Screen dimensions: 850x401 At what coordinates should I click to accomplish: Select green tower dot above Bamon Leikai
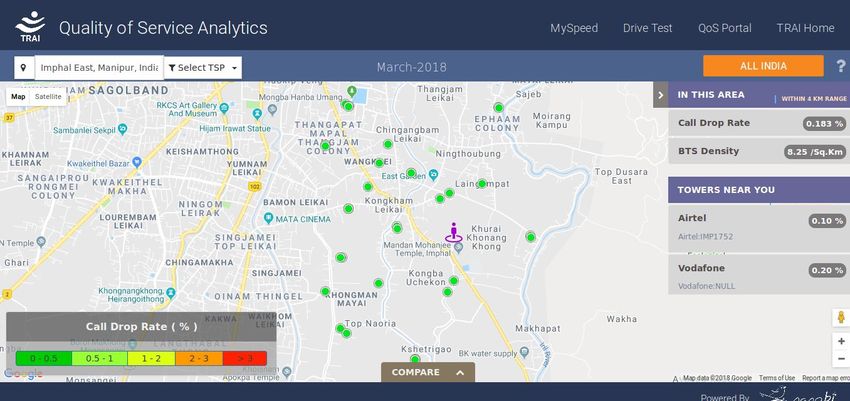pyautogui.click(x=349, y=209)
